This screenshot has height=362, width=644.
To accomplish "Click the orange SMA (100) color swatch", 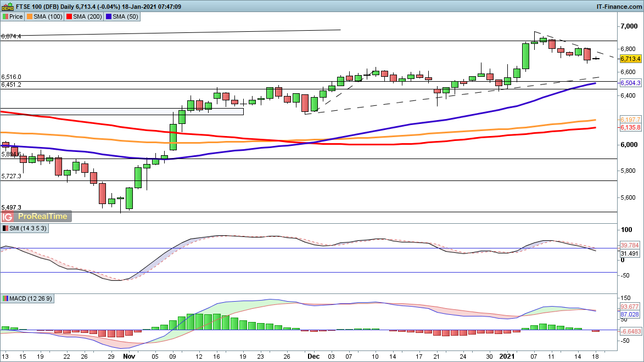I will (30, 16).
